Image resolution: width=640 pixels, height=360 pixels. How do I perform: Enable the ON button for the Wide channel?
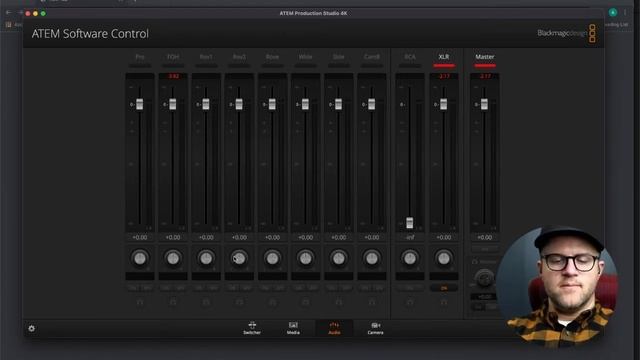[x=298, y=288]
